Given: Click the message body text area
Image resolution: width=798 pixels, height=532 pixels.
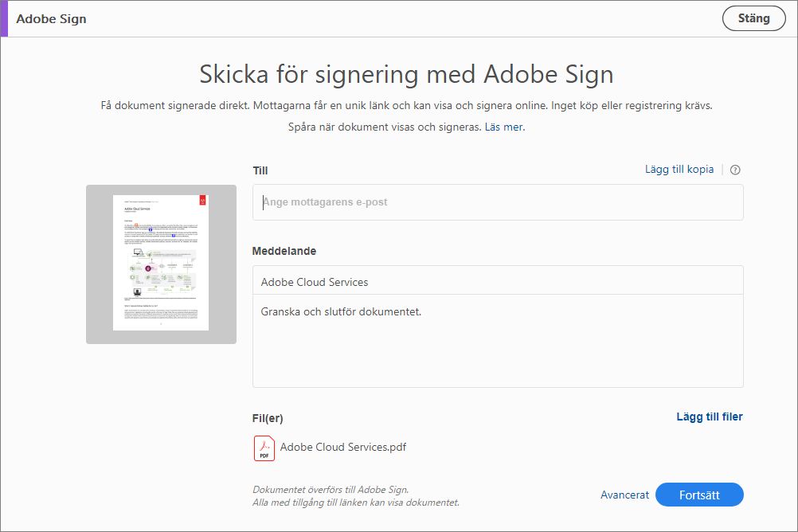Looking at the screenshot, I should click(x=498, y=342).
